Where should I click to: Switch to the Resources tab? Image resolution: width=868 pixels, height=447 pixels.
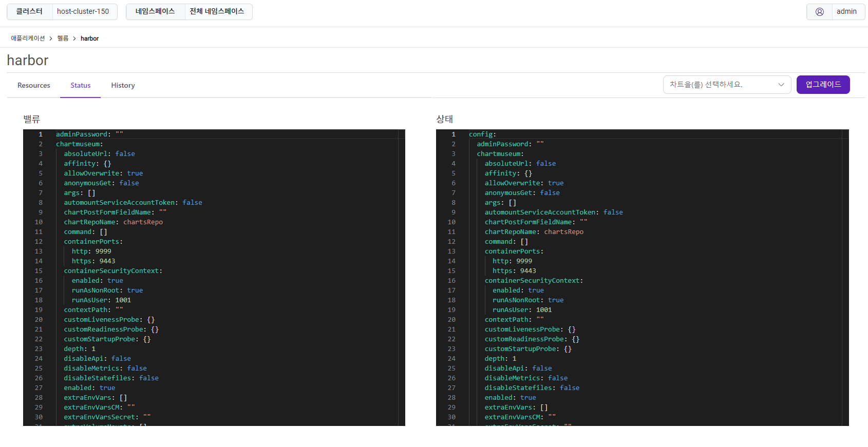click(x=34, y=85)
